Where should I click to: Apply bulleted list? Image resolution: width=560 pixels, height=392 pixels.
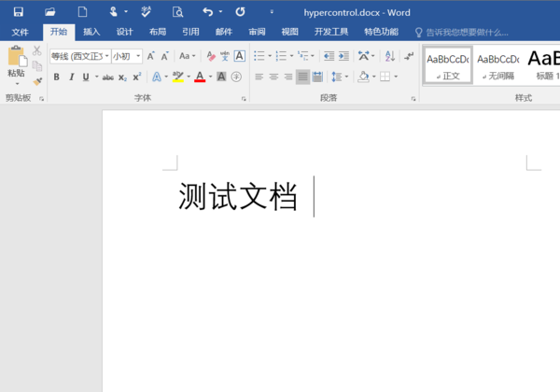point(259,56)
